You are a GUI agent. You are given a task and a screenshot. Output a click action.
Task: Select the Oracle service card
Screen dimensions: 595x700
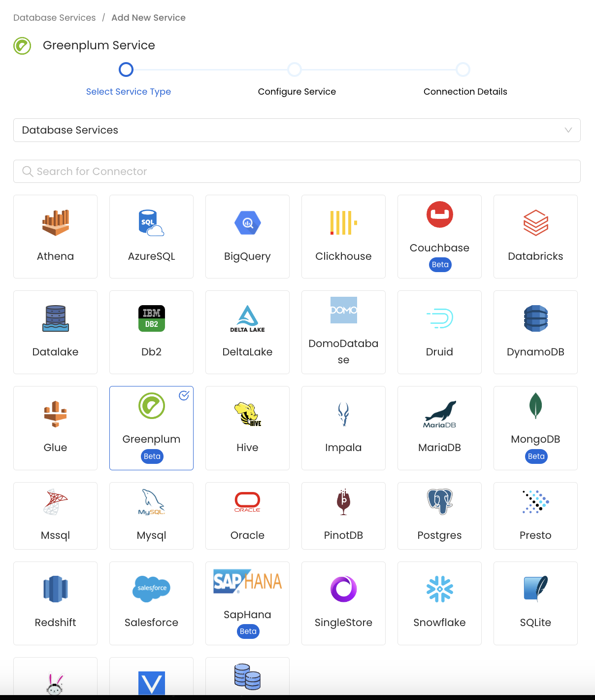click(x=247, y=516)
